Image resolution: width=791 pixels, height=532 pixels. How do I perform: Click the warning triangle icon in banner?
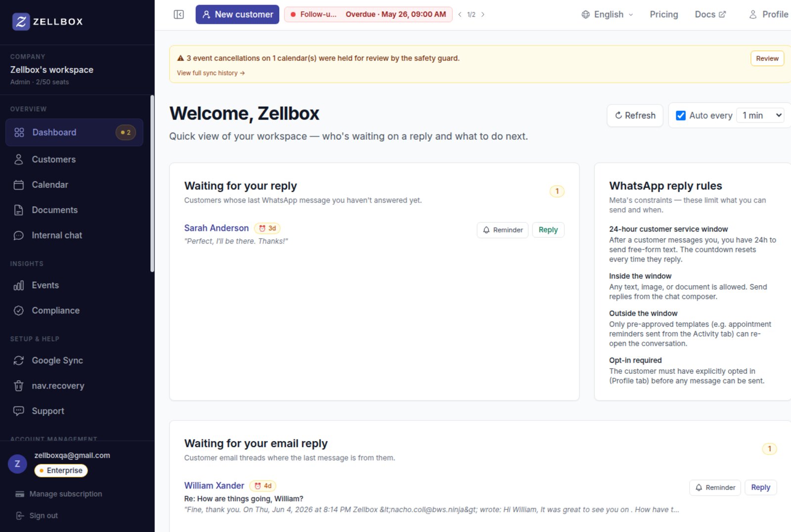click(180, 58)
